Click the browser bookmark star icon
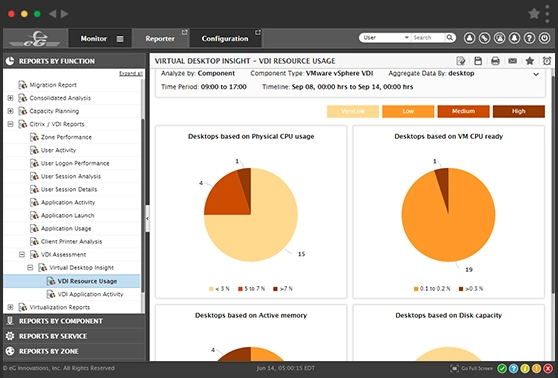Screen dimensions: 558x378 534,14
